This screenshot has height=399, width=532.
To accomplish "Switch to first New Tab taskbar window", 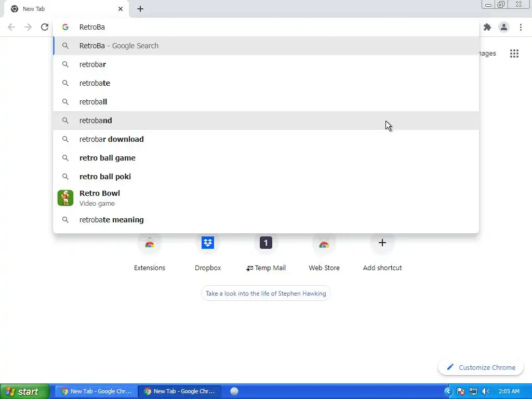I will click(96, 391).
